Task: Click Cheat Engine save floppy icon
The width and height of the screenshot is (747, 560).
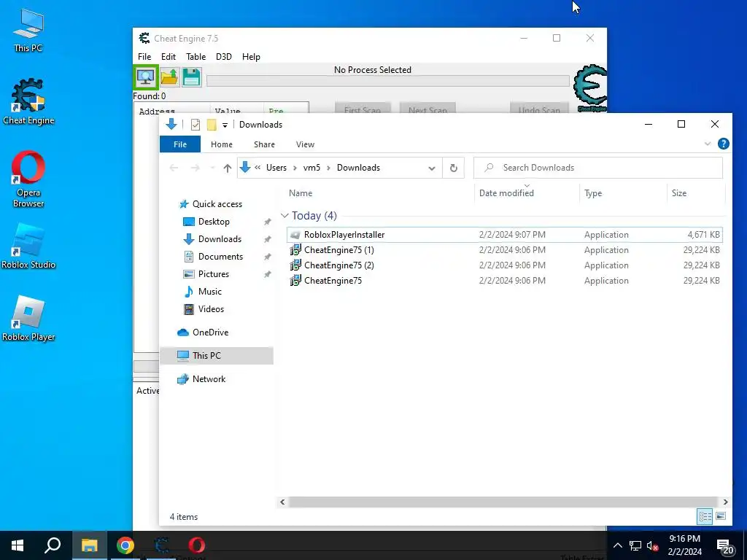Action: coord(192,77)
